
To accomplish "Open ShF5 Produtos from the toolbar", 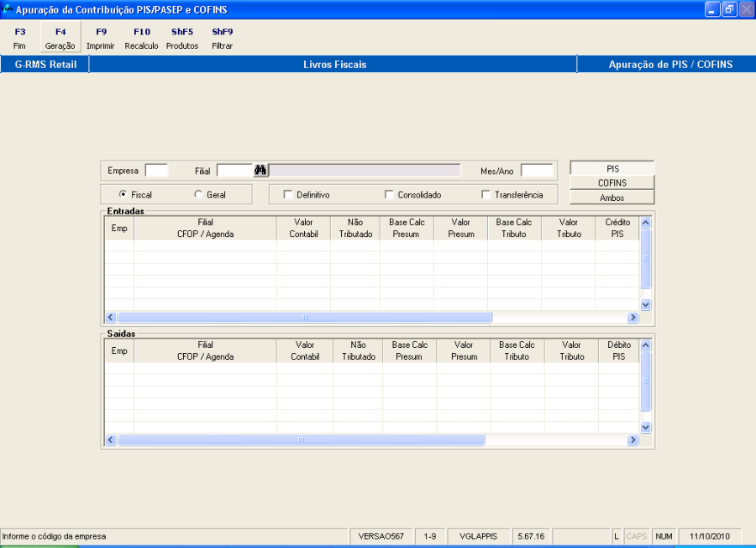I will click(x=182, y=38).
